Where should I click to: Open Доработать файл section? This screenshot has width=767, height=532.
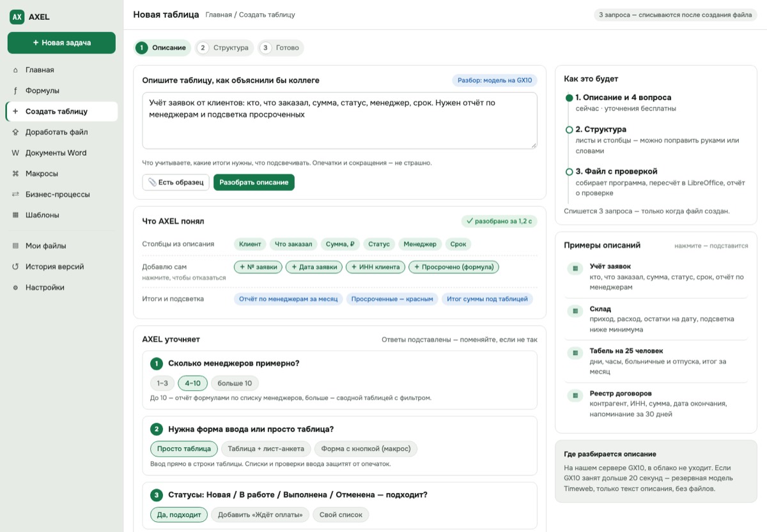61,132
